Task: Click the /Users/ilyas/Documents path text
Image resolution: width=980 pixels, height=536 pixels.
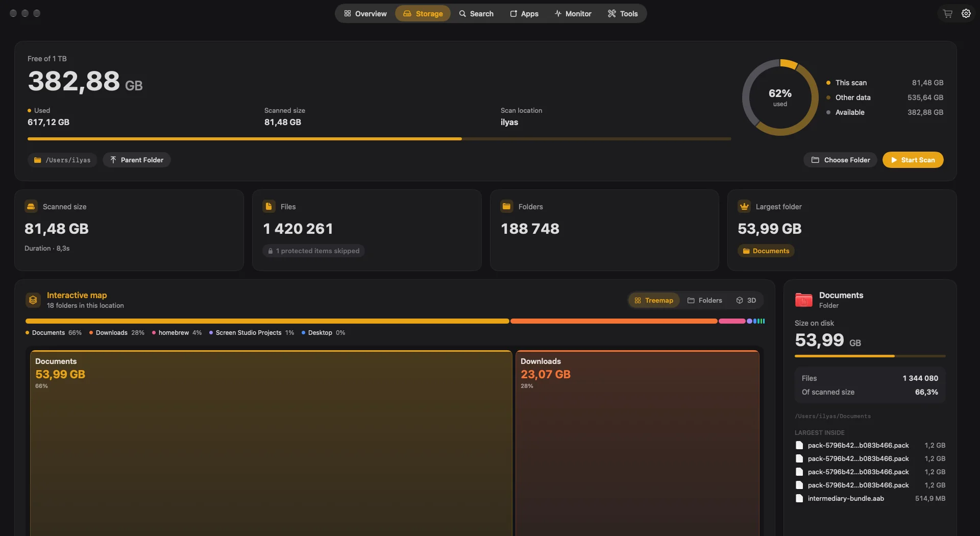Action: click(832, 416)
